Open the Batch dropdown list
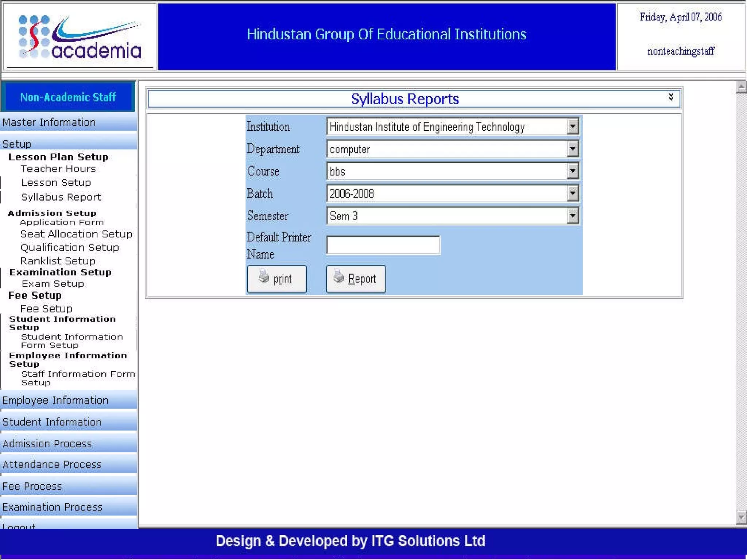The height and width of the screenshot is (560, 747). coord(573,194)
